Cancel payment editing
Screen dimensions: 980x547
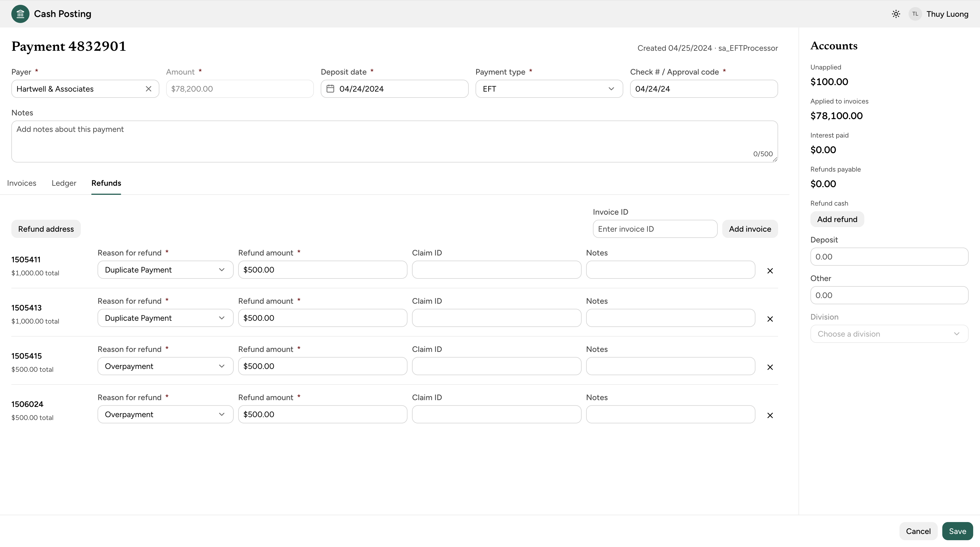(918, 531)
